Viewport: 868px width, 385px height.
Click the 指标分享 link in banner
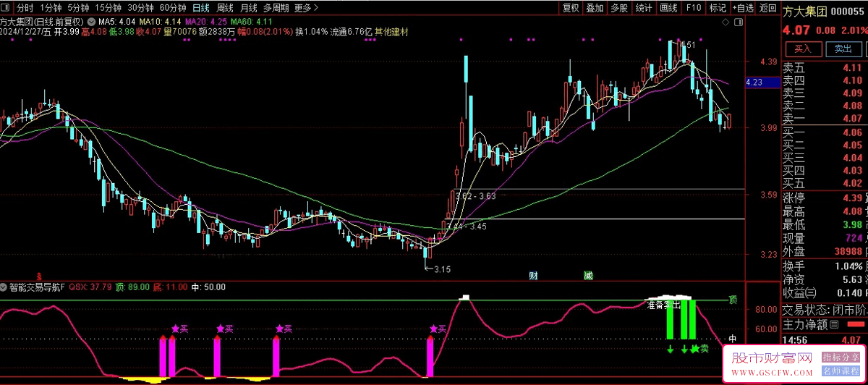(x=843, y=357)
